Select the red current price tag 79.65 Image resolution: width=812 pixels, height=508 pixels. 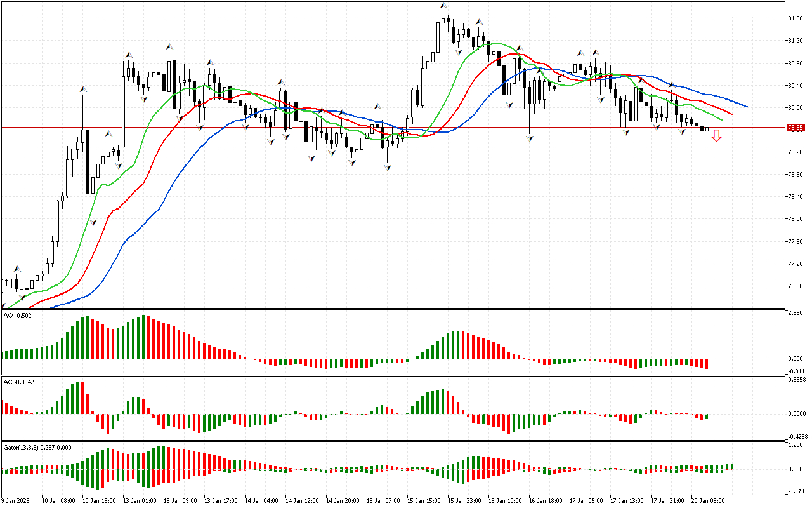(796, 128)
